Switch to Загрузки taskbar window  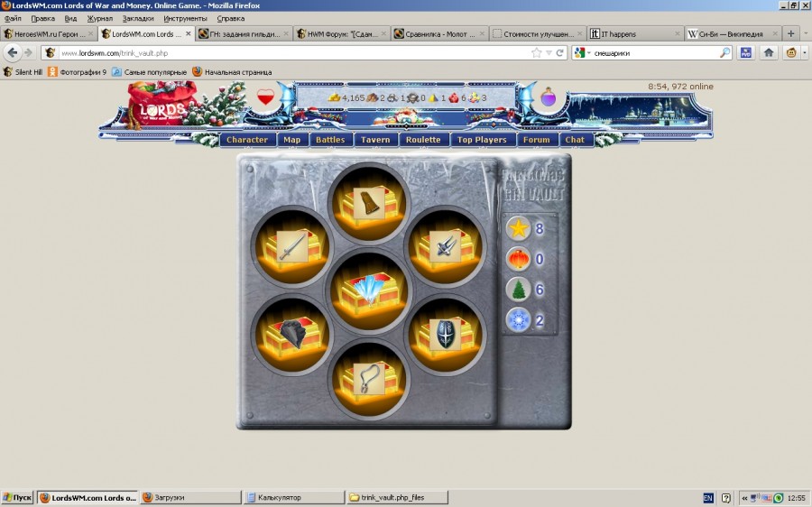click(190, 498)
